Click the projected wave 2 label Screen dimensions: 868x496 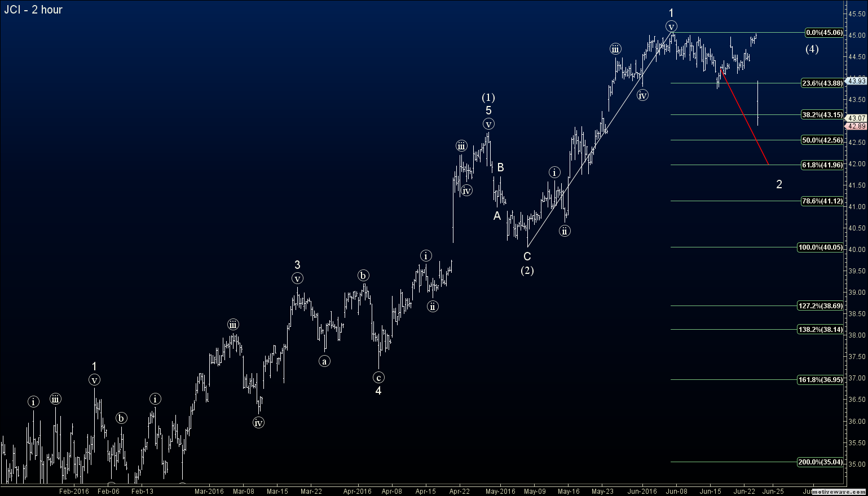(779, 184)
